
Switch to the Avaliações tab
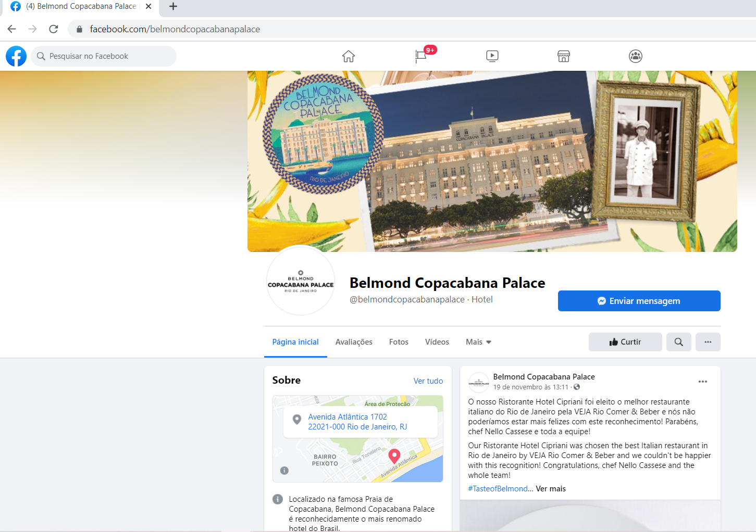click(x=354, y=342)
